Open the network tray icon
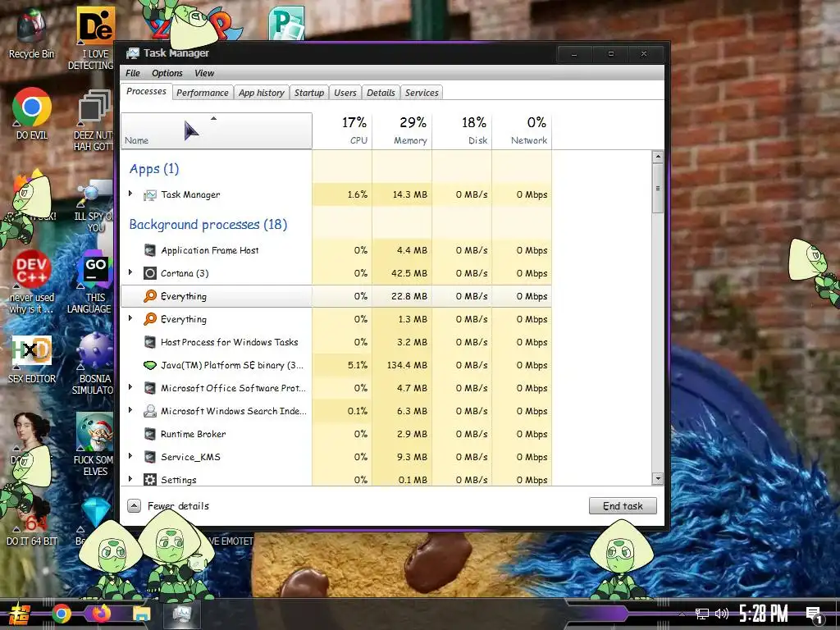 click(702, 614)
